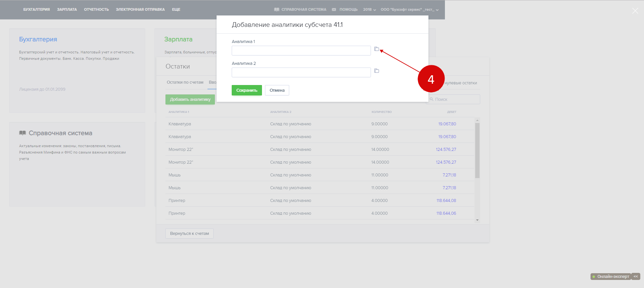Click the Лицензия до 01.01.2099 text
The height and width of the screenshot is (288, 644).
tap(42, 89)
